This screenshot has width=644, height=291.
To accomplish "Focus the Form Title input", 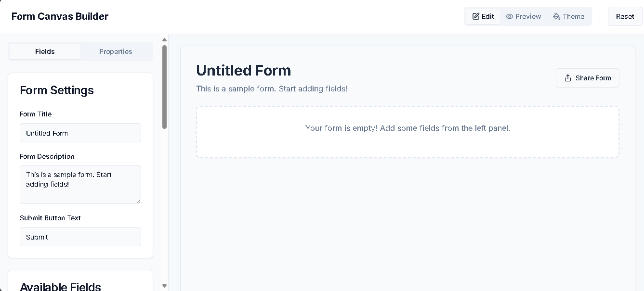I will click(x=80, y=133).
